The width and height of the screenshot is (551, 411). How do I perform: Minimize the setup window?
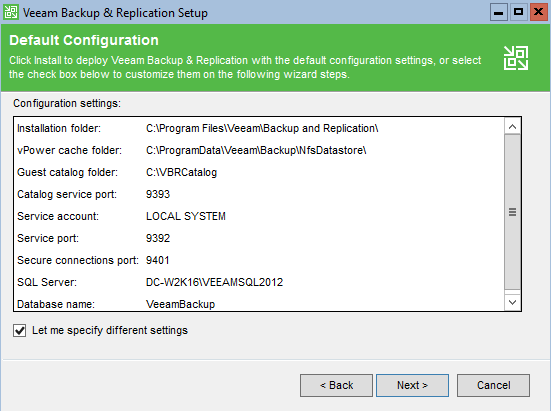point(498,12)
